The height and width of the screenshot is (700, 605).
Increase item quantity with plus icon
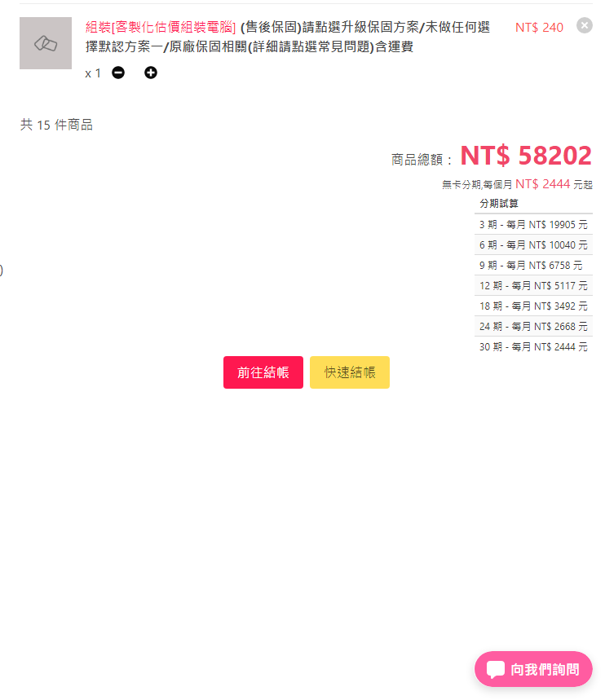pyautogui.click(x=151, y=73)
